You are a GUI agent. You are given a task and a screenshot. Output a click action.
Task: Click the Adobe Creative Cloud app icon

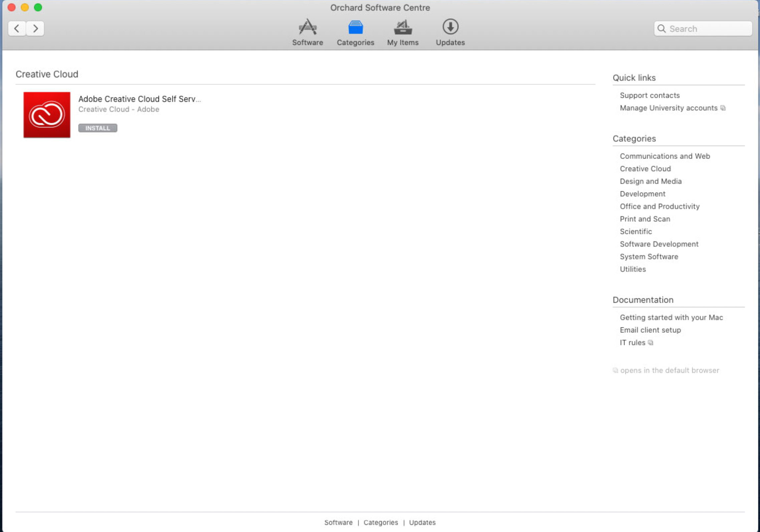coord(47,115)
